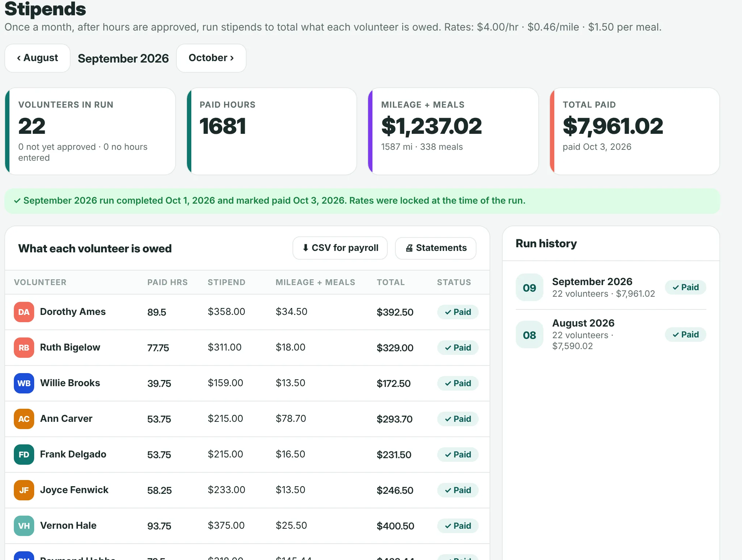Click September 2026 month heading
Viewport: 742px width, 560px height.
click(123, 59)
